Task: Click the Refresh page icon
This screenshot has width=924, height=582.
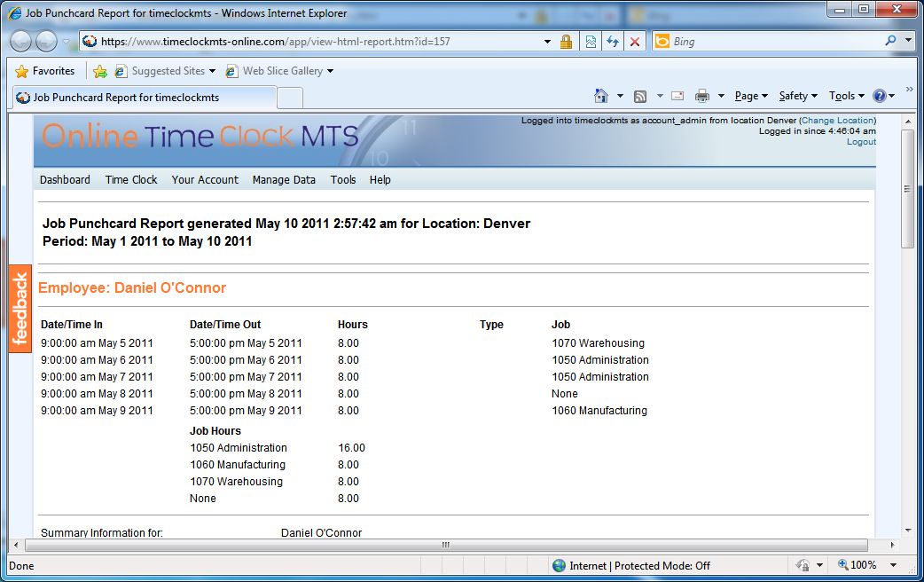Action: 613,42
